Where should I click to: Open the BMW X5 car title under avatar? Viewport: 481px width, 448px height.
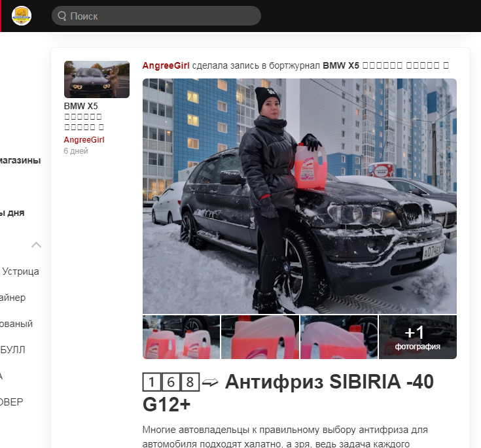click(x=84, y=116)
